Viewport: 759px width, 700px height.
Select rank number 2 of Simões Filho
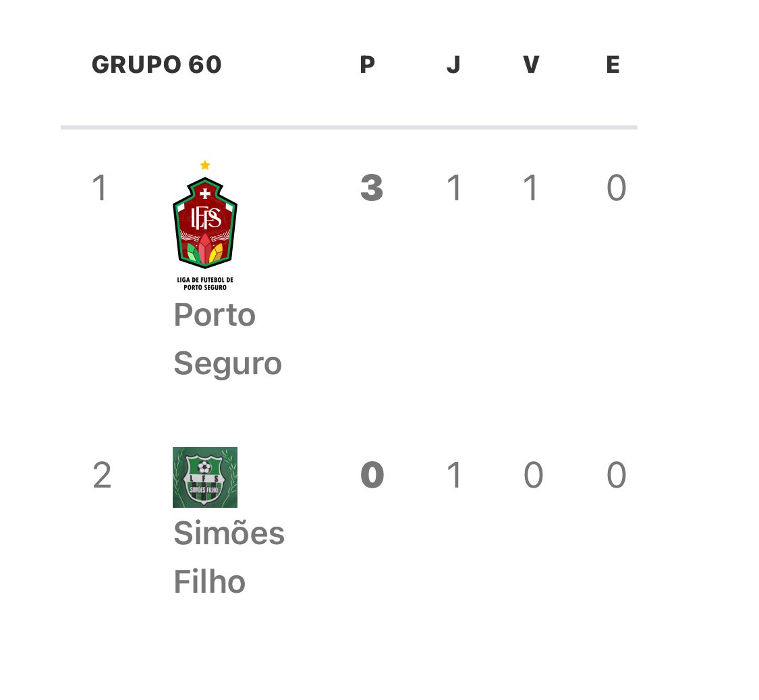coord(102,475)
